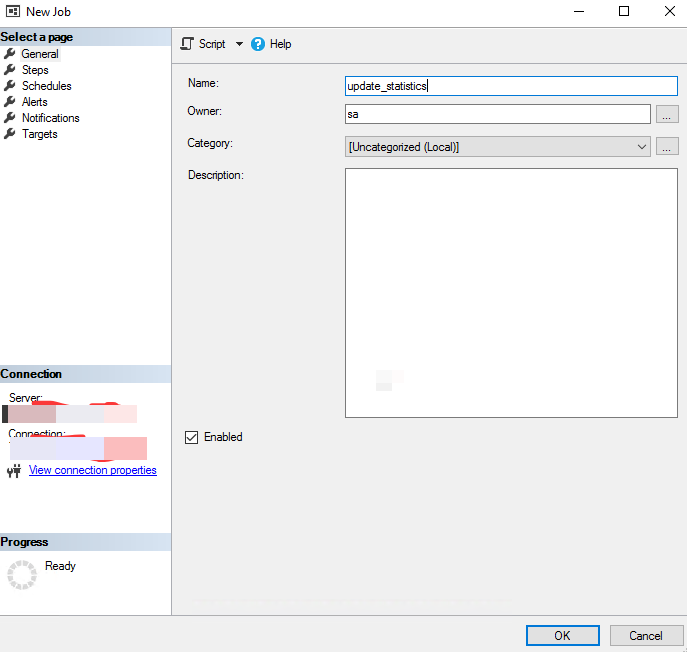Click the connection plug icon
This screenshot has width=687, height=652.
tap(14, 471)
